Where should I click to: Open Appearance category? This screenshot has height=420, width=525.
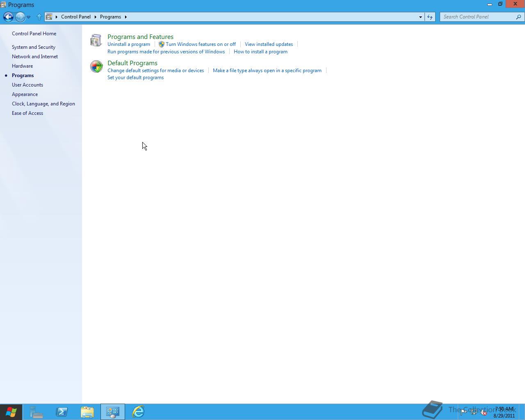(x=25, y=94)
